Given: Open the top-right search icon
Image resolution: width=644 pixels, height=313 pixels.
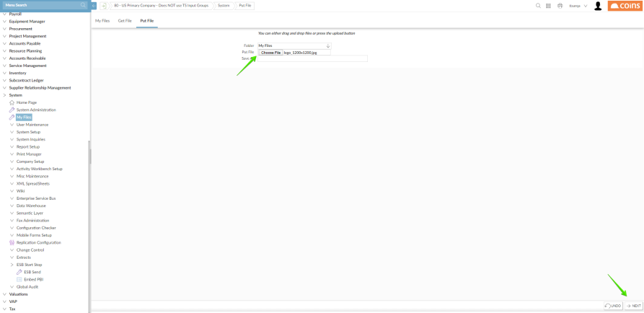Looking at the screenshot, I should click(538, 6).
